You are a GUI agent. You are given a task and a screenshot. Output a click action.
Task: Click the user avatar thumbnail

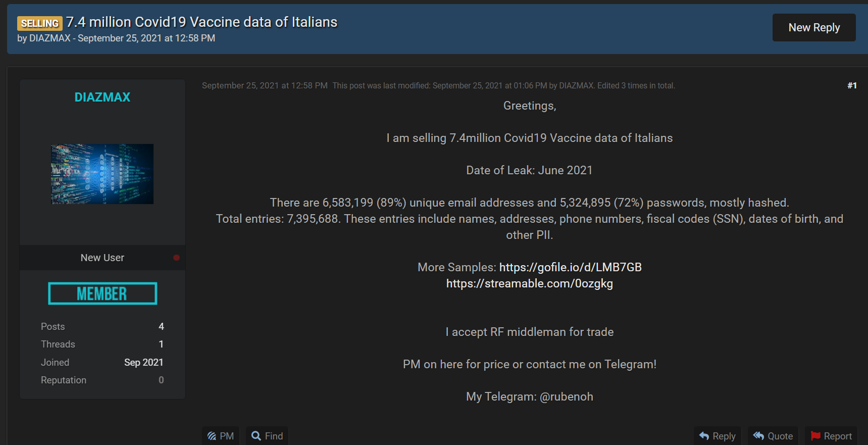[103, 174]
